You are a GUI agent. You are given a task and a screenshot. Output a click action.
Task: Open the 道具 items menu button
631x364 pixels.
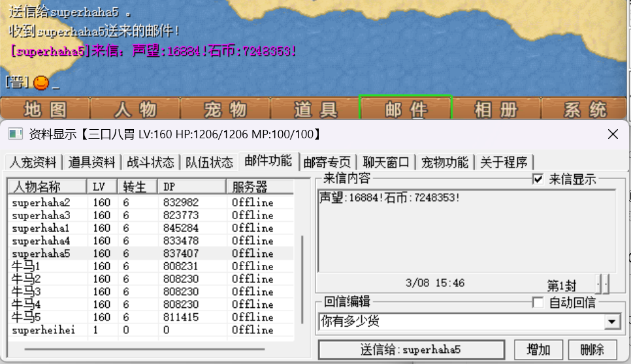click(x=315, y=108)
